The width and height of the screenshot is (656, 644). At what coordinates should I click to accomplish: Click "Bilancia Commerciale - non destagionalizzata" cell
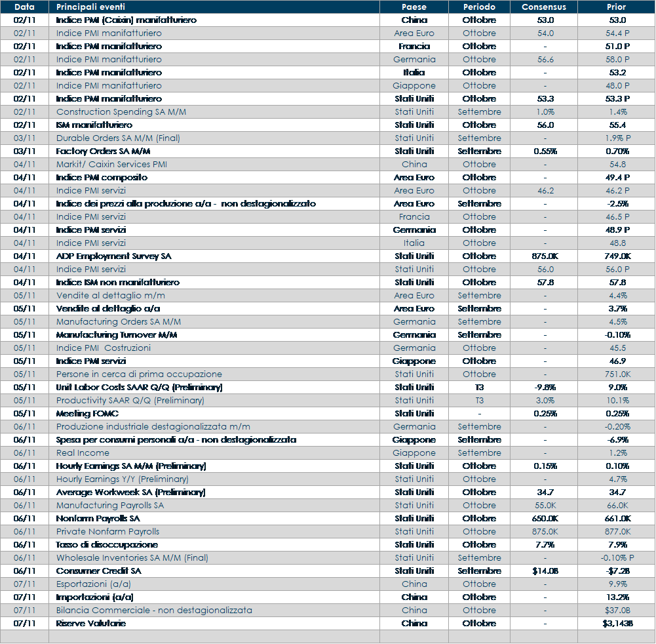154,611
